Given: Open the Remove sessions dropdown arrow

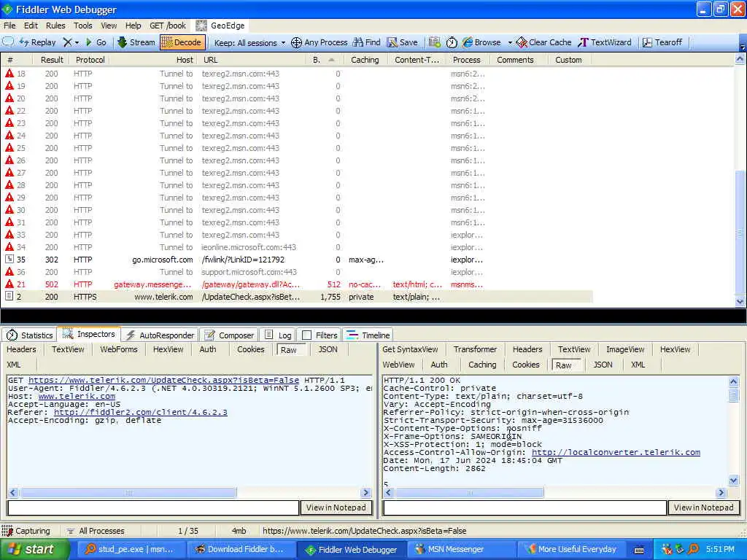Looking at the screenshot, I should [x=77, y=42].
